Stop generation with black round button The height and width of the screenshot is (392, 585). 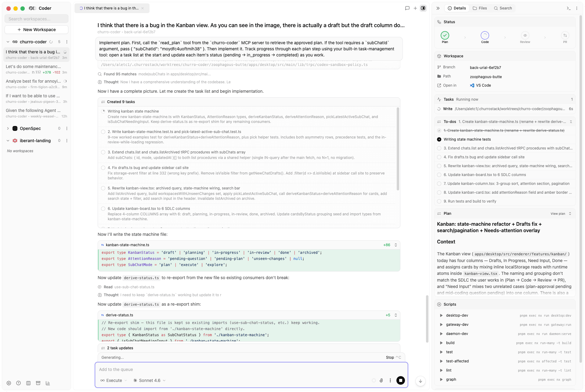[x=401, y=380]
